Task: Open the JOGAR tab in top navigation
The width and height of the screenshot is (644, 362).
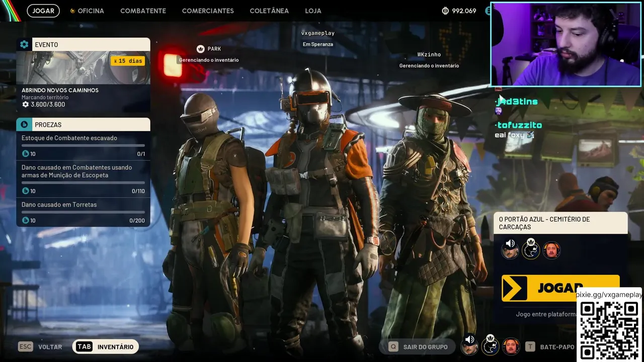Action: point(43,11)
